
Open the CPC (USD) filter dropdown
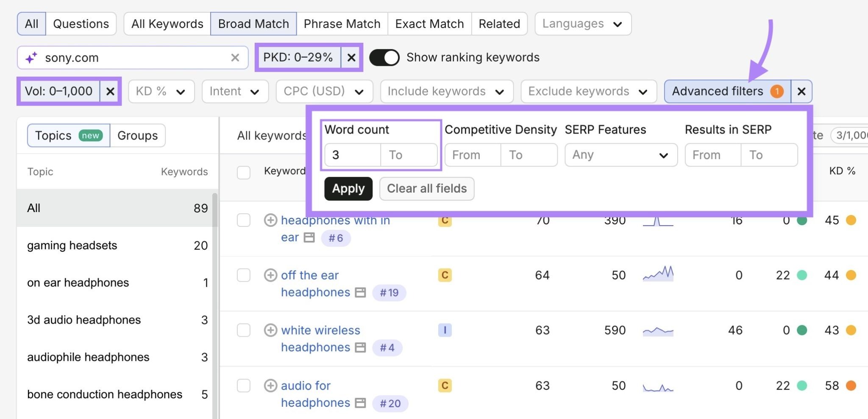324,91
